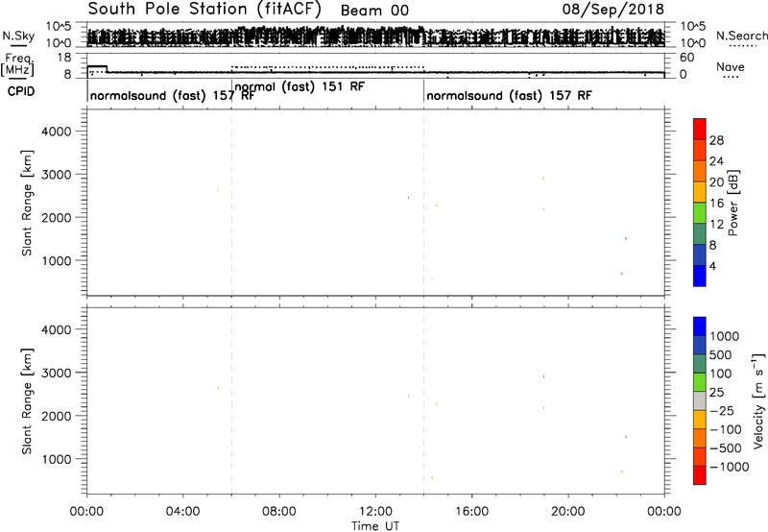Click the "N.Search" legend label
The image size is (768, 532).
(x=741, y=36)
